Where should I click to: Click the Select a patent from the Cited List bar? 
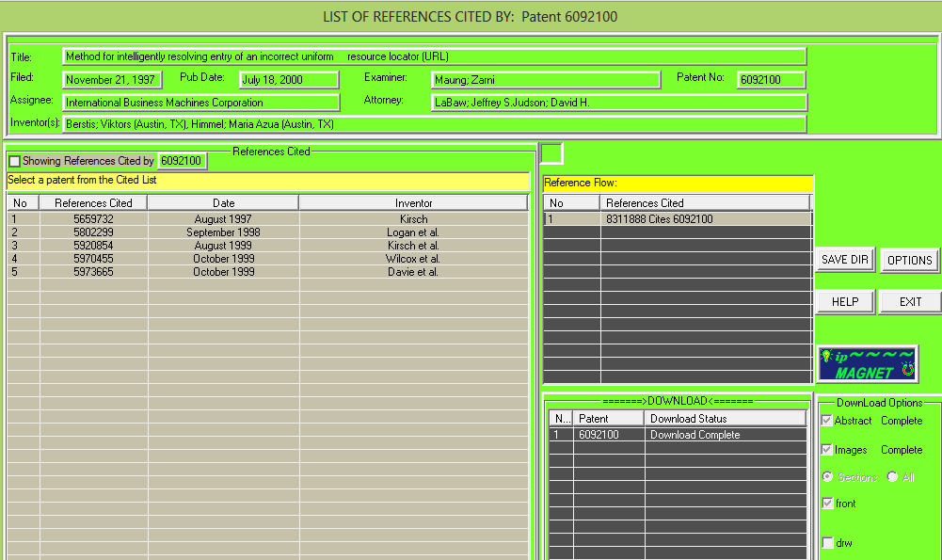pyautogui.click(x=268, y=181)
